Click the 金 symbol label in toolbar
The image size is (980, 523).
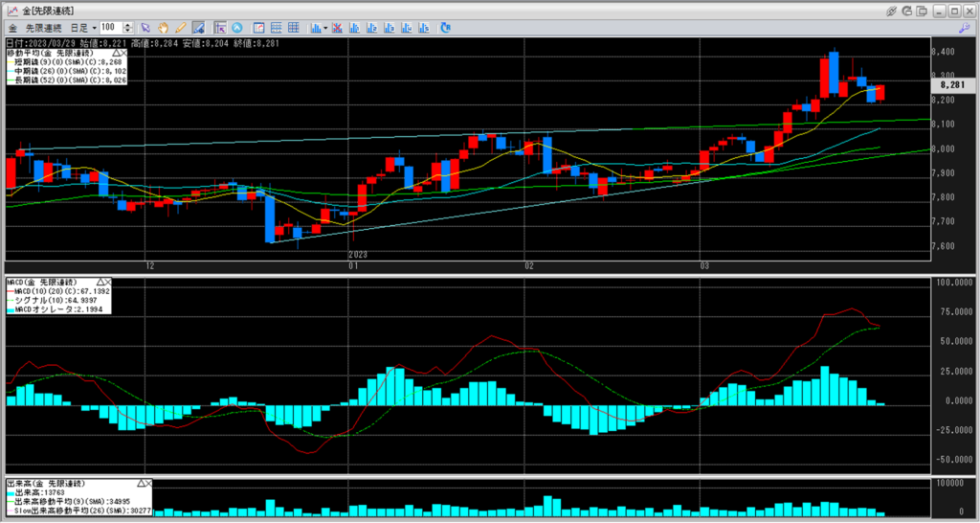pos(12,27)
